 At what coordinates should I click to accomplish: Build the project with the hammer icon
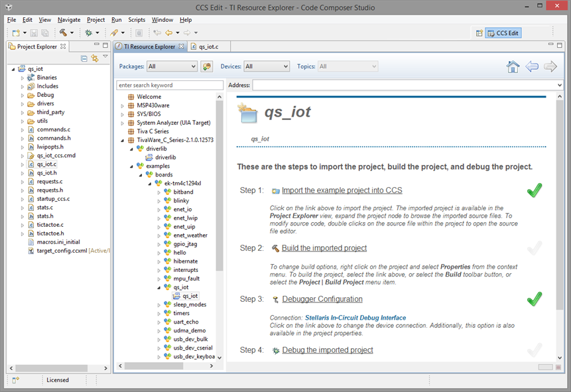(x=64, y=33)
